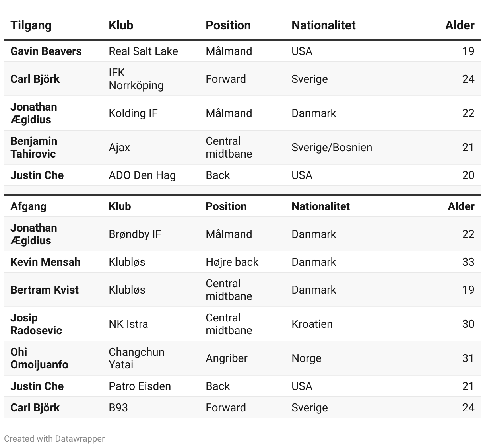The height and width of the screenshot is (448, 485).
Task: Click the Klub header in top table
Action: (x=121, y=25)
